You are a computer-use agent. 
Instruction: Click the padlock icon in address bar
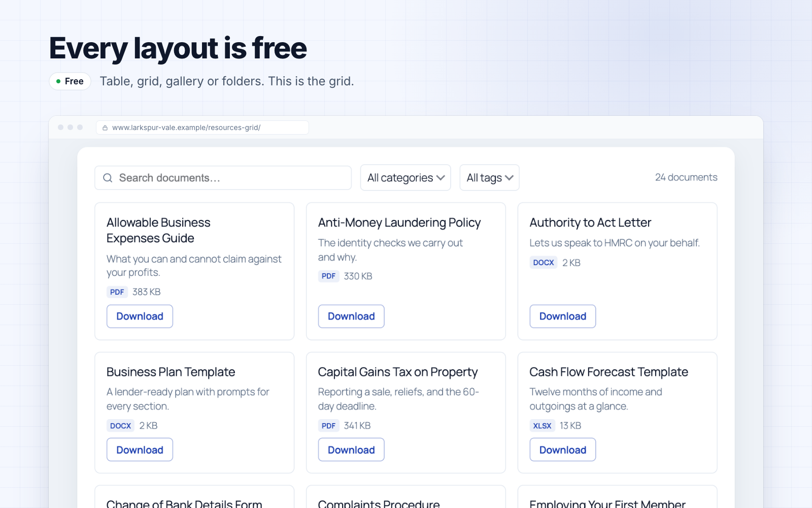105,128
